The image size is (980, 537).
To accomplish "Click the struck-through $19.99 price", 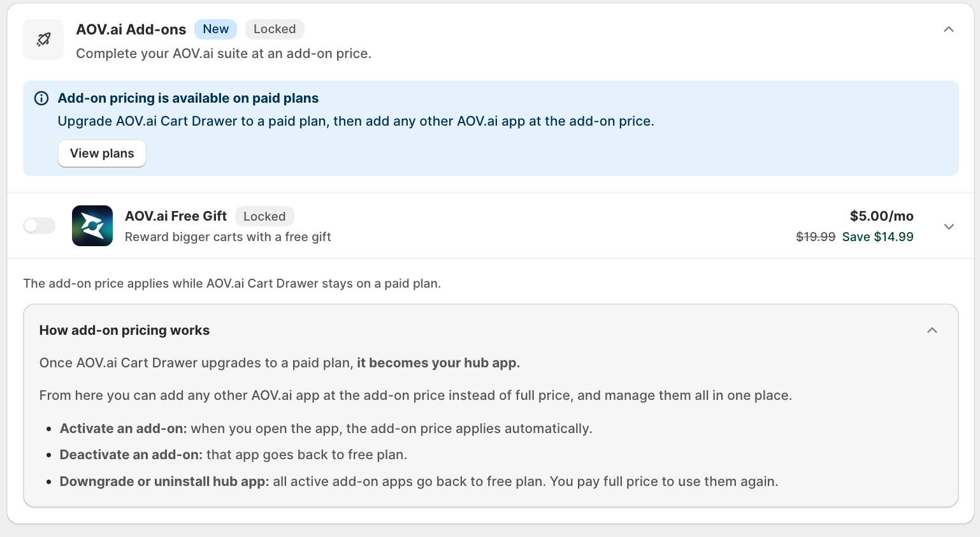I will tap(816, 237).
